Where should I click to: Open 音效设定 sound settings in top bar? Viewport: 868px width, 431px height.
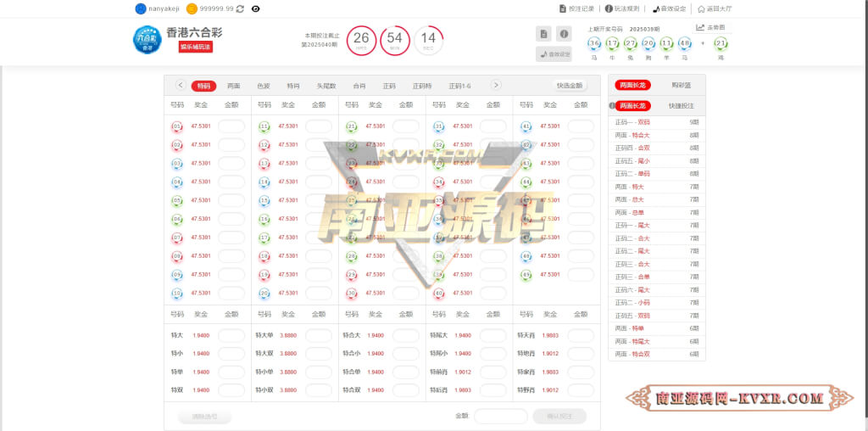pos(670,8)
